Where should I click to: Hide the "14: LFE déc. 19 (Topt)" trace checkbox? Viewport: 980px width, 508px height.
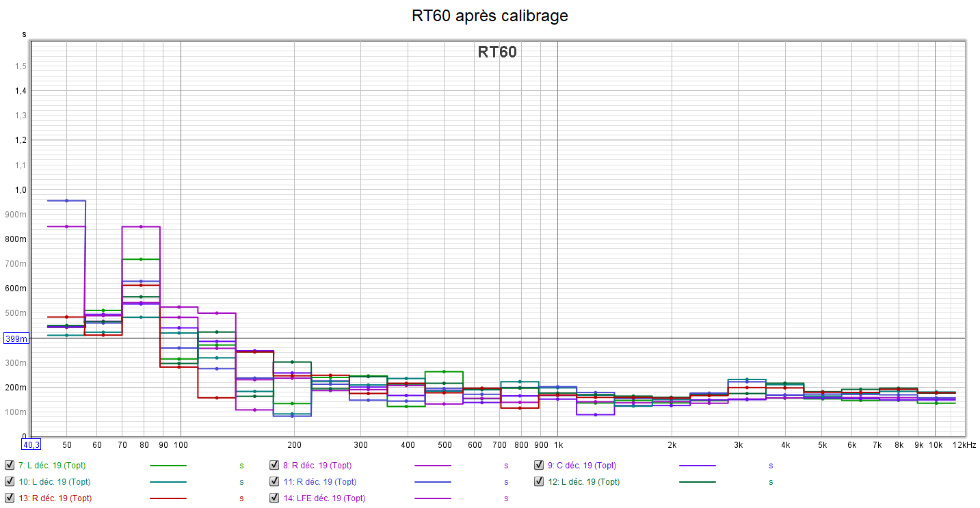coord(275,498)
